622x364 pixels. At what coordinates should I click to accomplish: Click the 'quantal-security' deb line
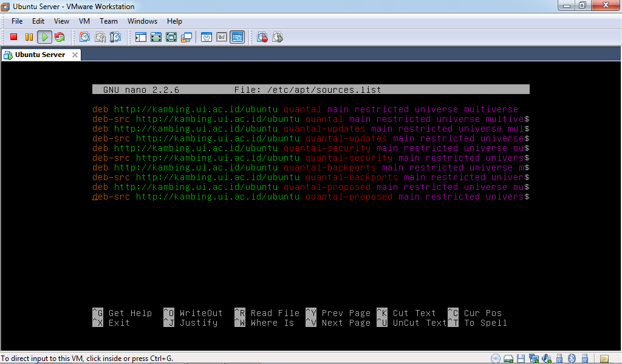click(310, 148)
